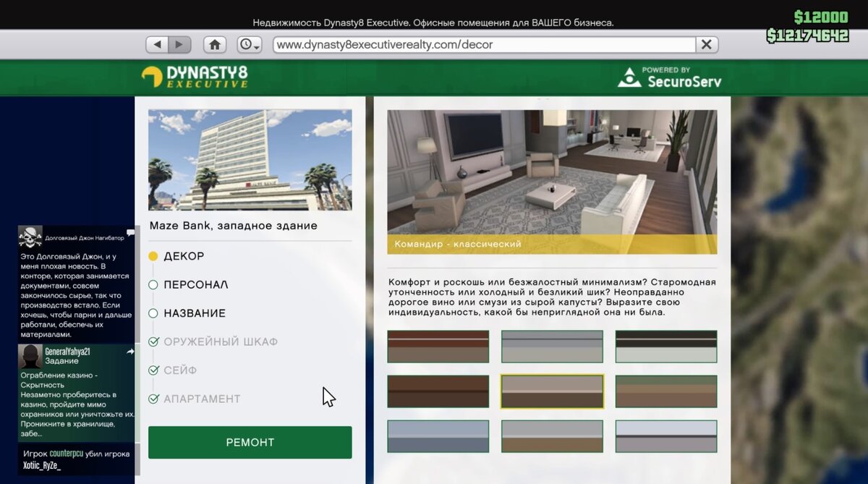The height and width of the screenshot is (484, 868).
Task: Click the decor description paragraph
Action: (552, 297)
